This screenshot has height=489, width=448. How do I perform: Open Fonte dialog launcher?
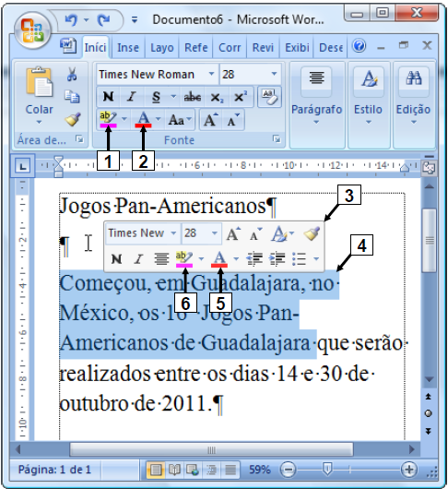(x=276, y=139)
